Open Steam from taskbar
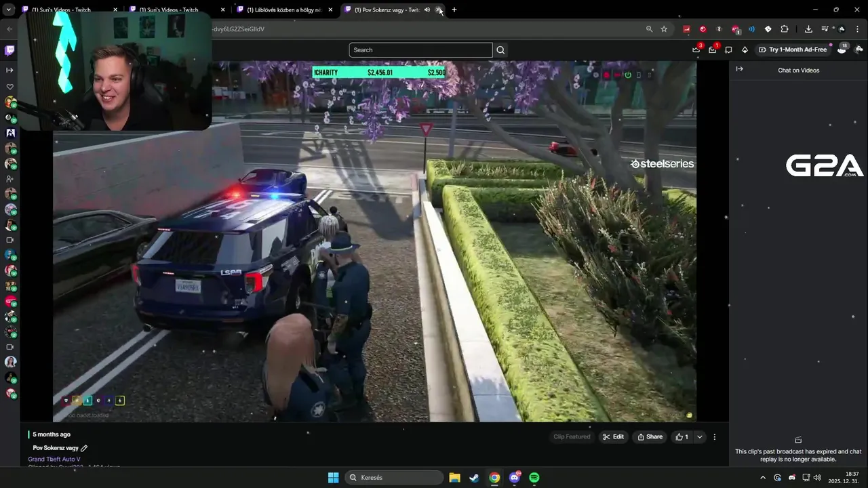The image size is (868, 488). (474, 478)
